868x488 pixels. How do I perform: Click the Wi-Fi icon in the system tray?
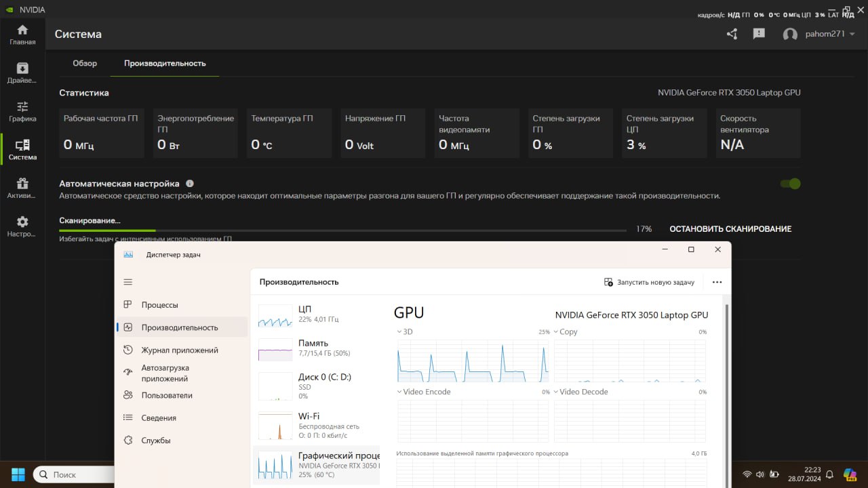point(747,474)
